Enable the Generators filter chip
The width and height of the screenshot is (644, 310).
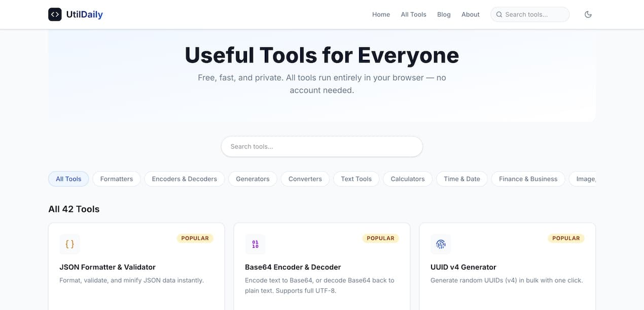[253, 179]
